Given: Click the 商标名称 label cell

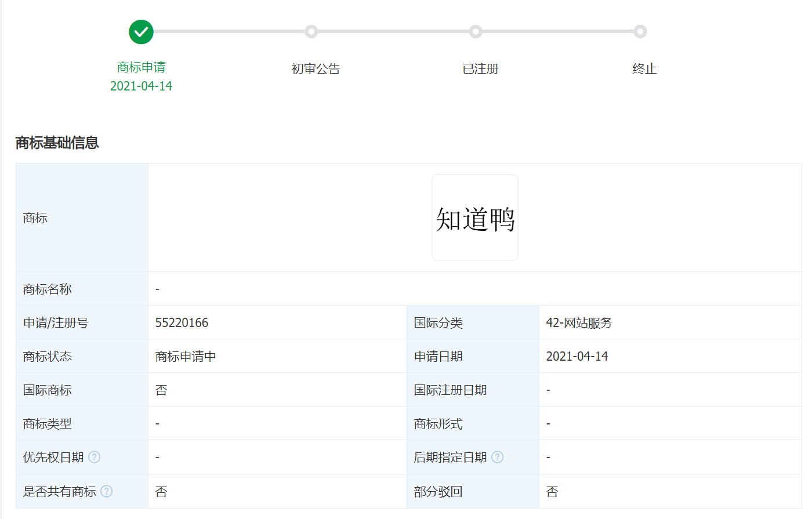Looking at the screenshot, I should coord(82,289).
